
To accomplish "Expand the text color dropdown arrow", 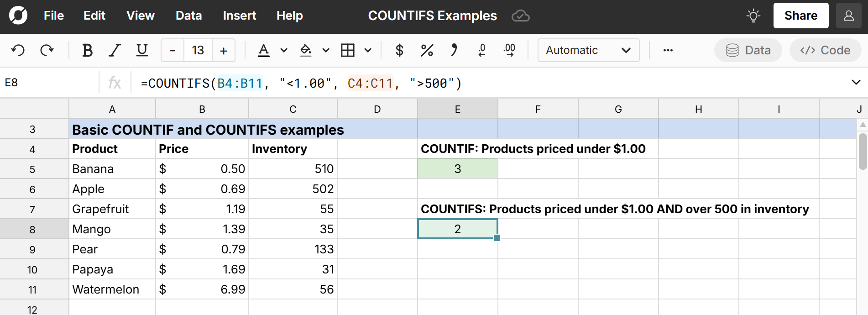I will (284, 50).
